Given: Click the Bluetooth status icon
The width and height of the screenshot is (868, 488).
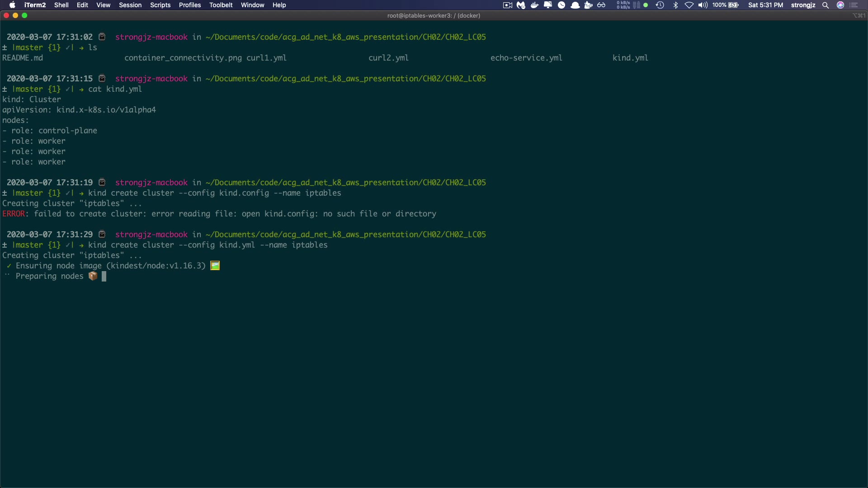Looking at the screenshot, I should 675,5.
